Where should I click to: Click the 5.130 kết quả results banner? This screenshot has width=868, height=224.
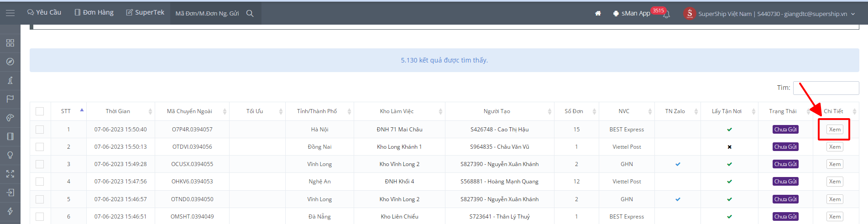coord(444,60)
